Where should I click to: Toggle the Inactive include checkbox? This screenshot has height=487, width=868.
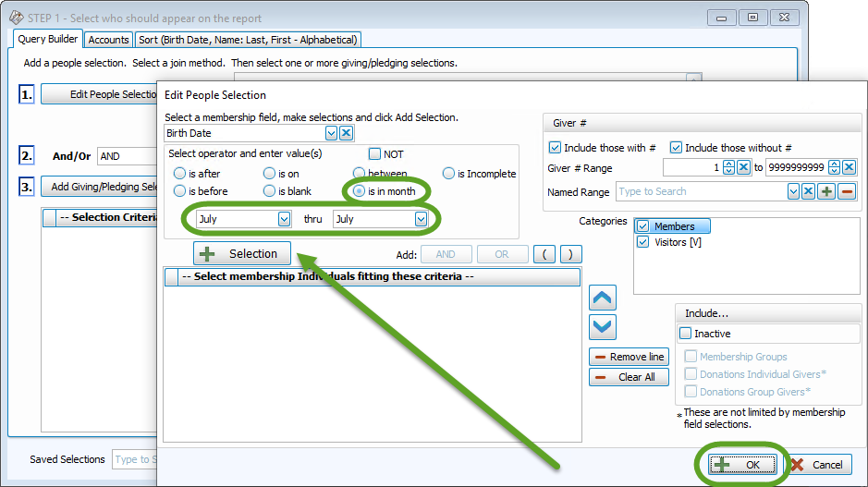point(685,334)
